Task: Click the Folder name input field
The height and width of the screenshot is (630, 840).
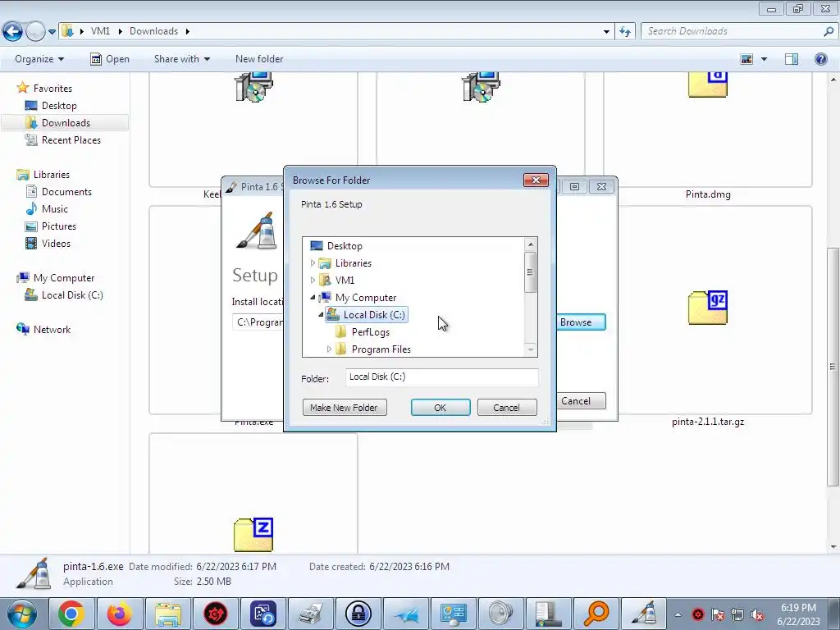Action: [x=441, y=377]
